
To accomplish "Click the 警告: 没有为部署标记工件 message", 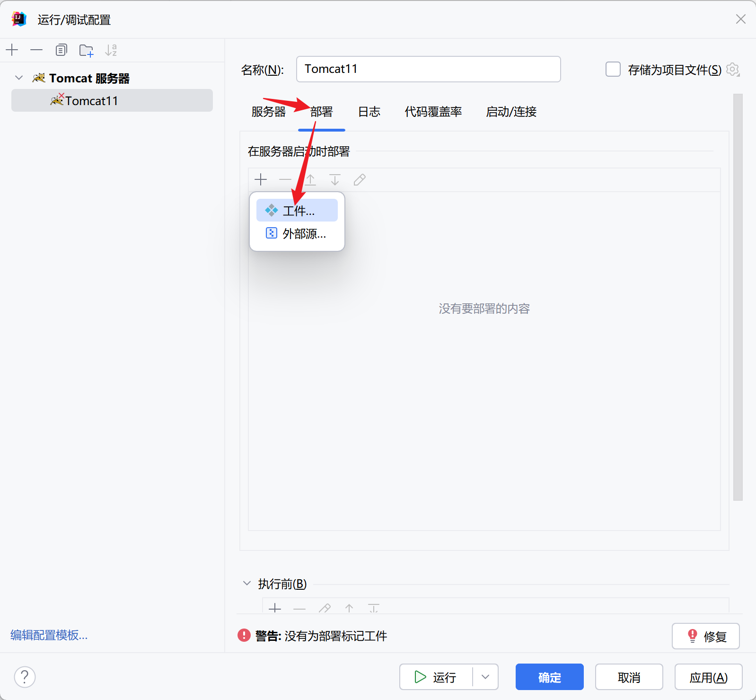I will (x=321, y=636).
